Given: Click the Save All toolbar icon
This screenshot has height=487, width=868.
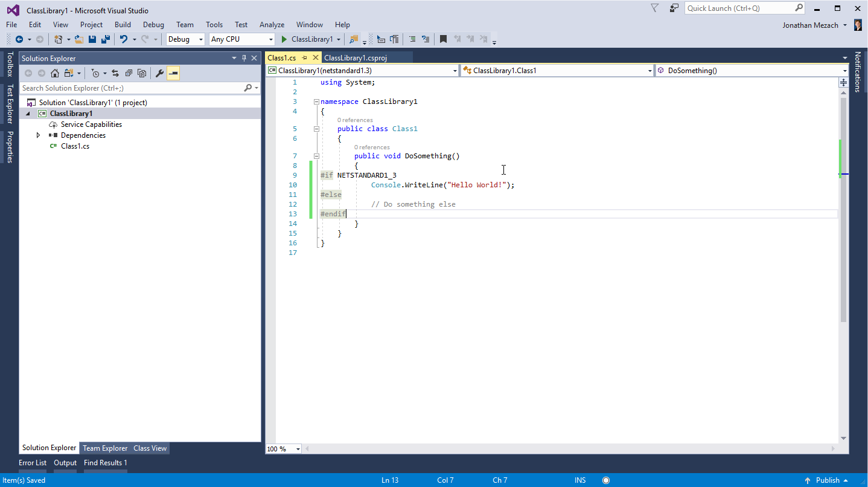Looking at the screenshot, I should tap(106, 39).
